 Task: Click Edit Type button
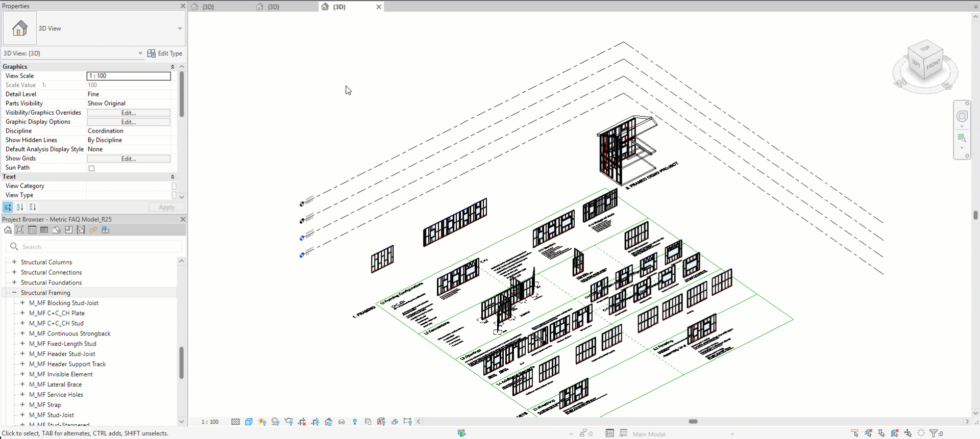pyautogui.click(x=164, y=54)
